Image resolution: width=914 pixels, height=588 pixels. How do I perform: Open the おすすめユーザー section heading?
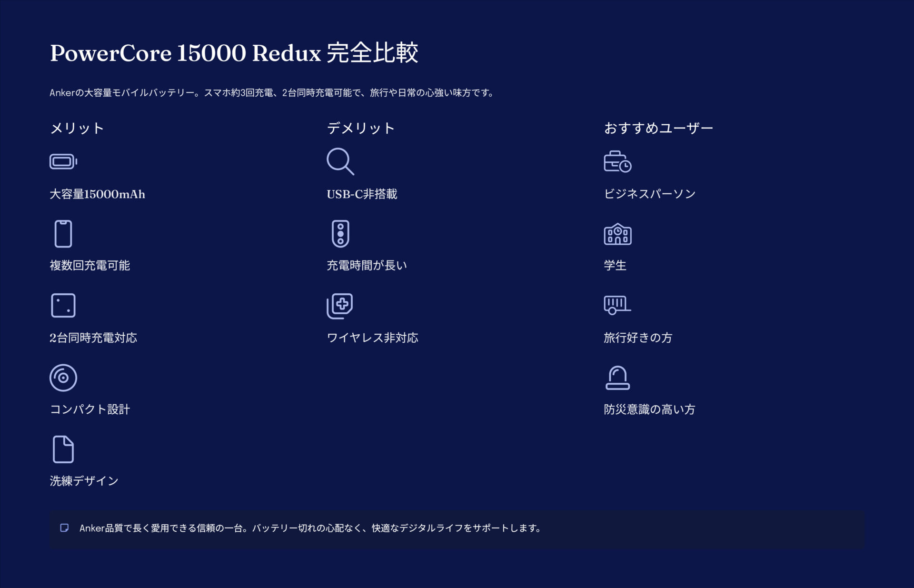657,127
